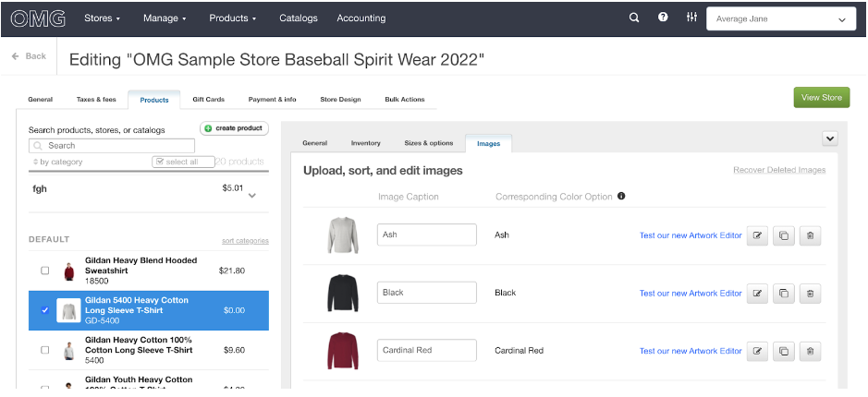Screen dimensions: 868x397
Task: Click the sort categories link
Action: 245,241
